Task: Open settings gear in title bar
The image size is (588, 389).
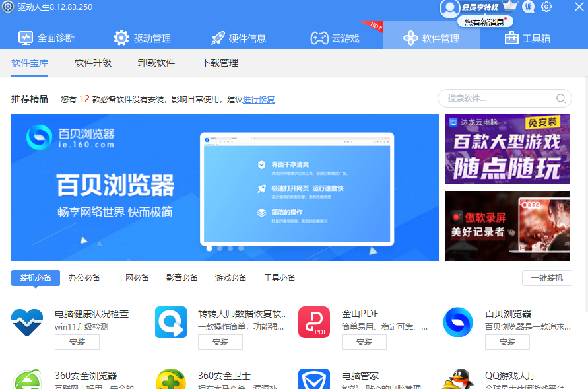Action: pyautogui.click(x=546, y=7)
